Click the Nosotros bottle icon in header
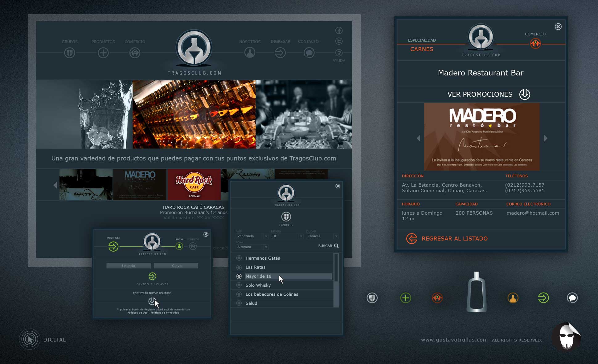 [250, 53]
